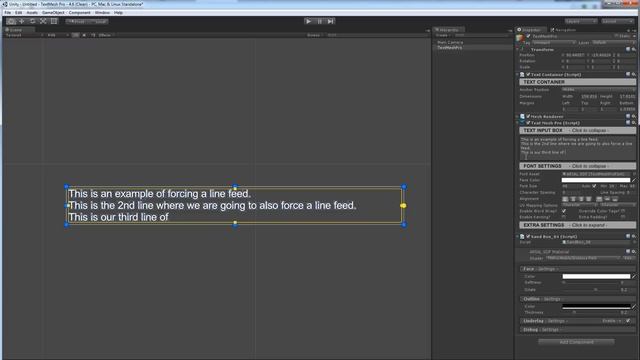
Task: Open the Layout dropdown in toolbar
Action: tap(618, 21)
